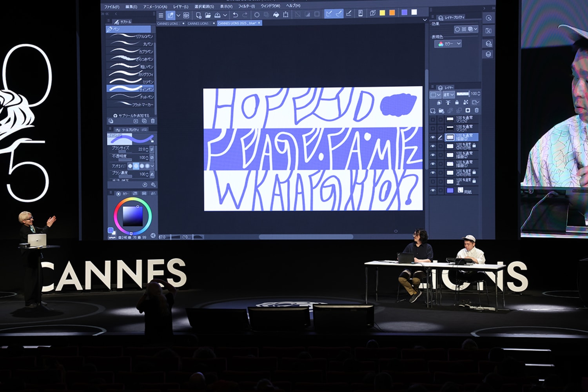Show the hidden マスク1 layer

[x=433, y=129]
